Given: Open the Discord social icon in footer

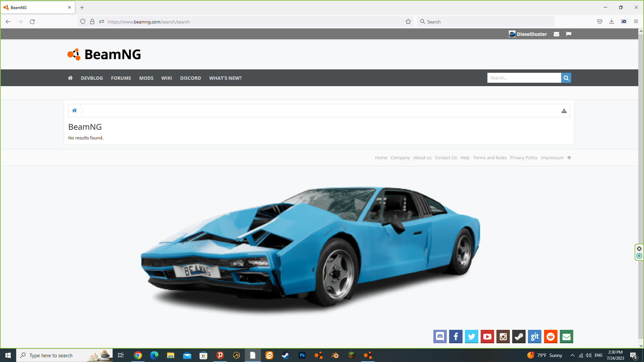Looking at the screenshot, I should 440,337.
